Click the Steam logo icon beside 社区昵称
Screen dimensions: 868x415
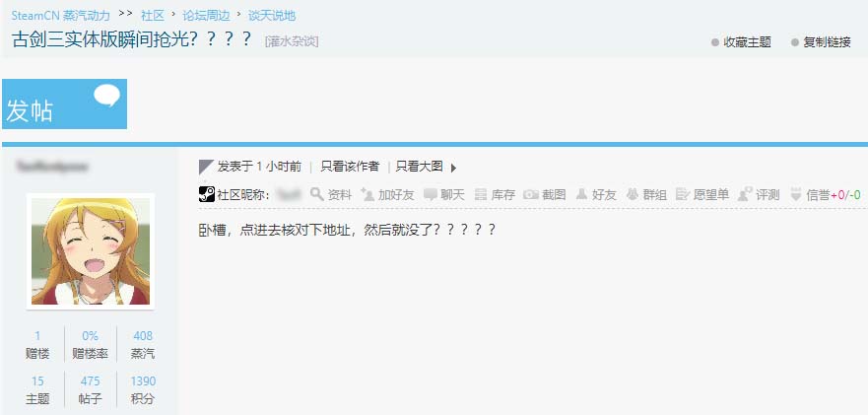point(207,194)
